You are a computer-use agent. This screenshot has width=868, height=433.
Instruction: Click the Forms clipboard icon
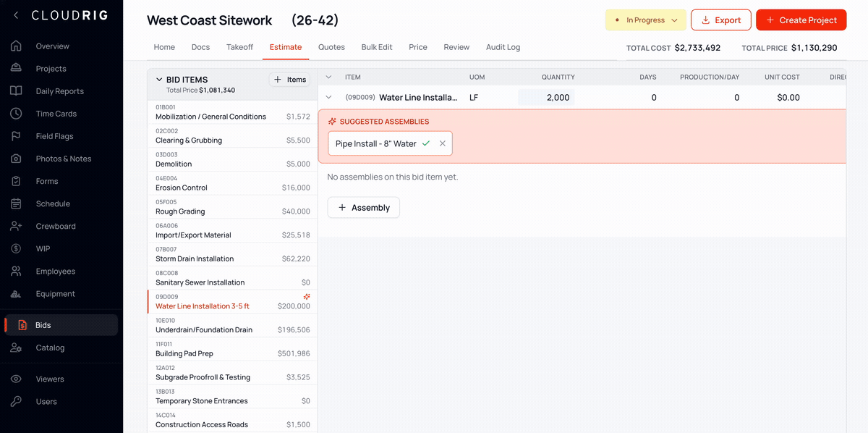pyautogui.click(x=16, y=181)
